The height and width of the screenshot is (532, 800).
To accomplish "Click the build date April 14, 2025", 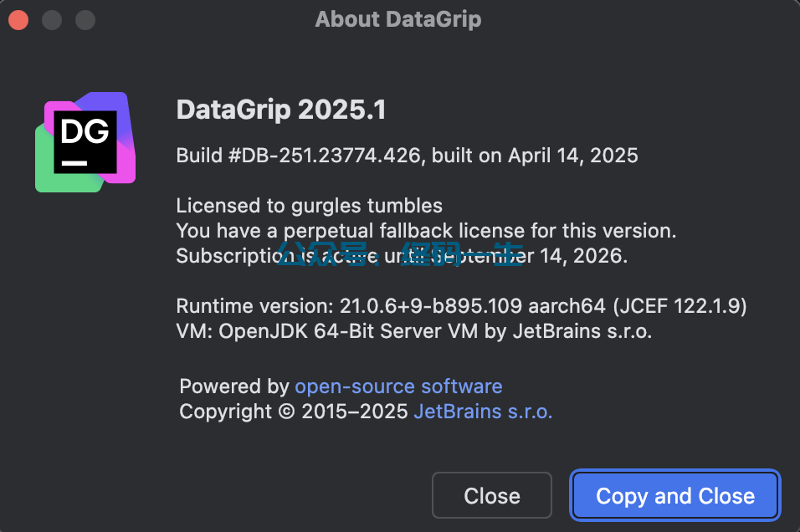I will [572, 156].
